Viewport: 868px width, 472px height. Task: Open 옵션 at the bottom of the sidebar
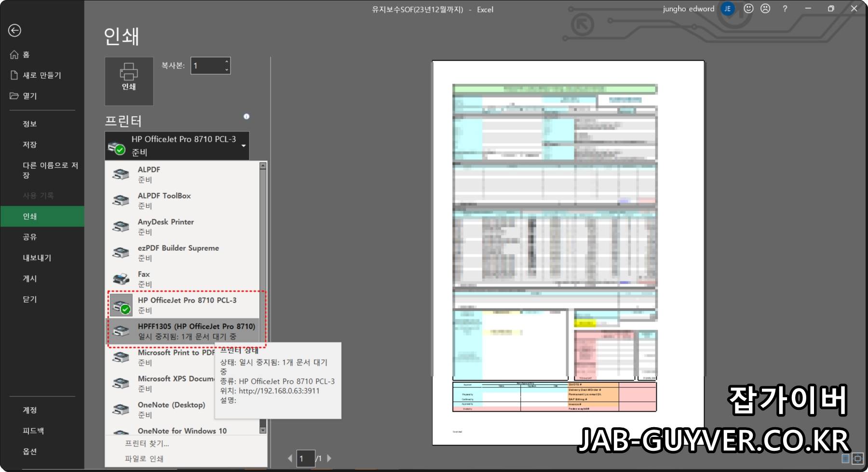click(29, 452)
